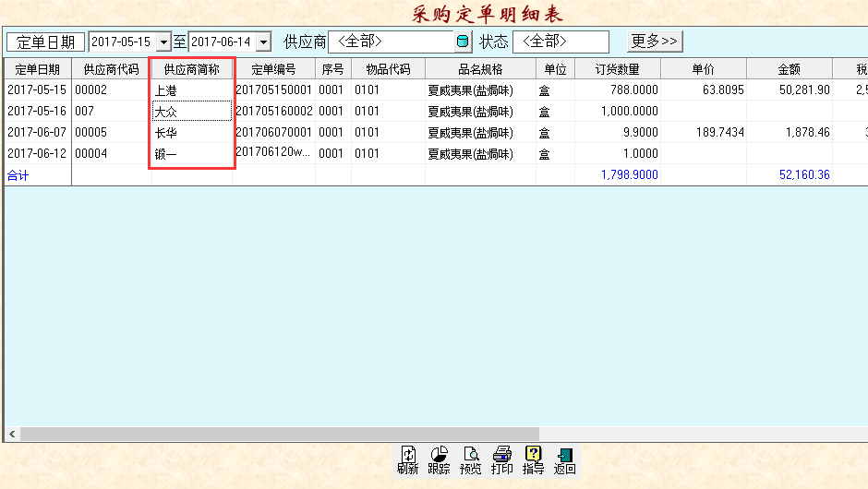Click the 品名规格 column header
Screen dimensions: 868x489
pos(480,69)
